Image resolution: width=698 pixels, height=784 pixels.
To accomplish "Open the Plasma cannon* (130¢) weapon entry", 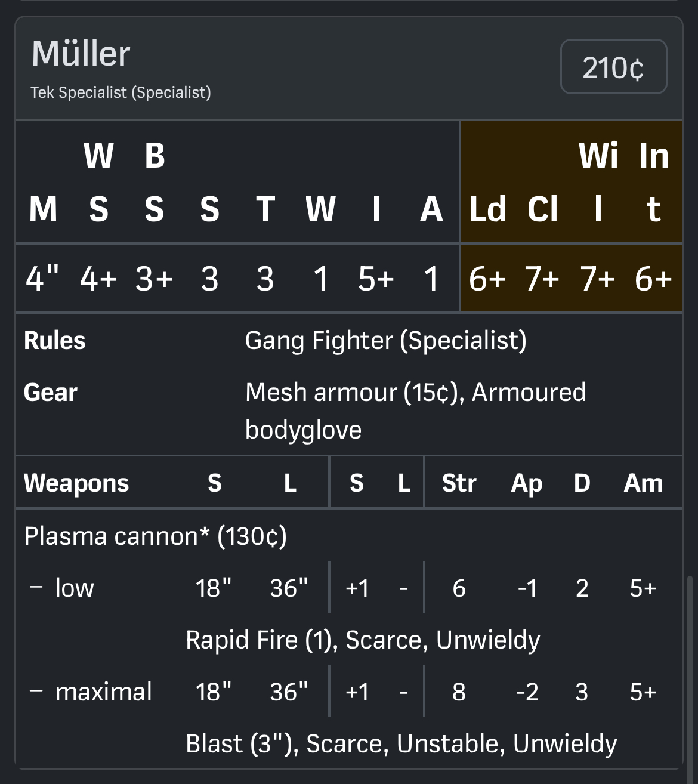I will pos(155,536).
